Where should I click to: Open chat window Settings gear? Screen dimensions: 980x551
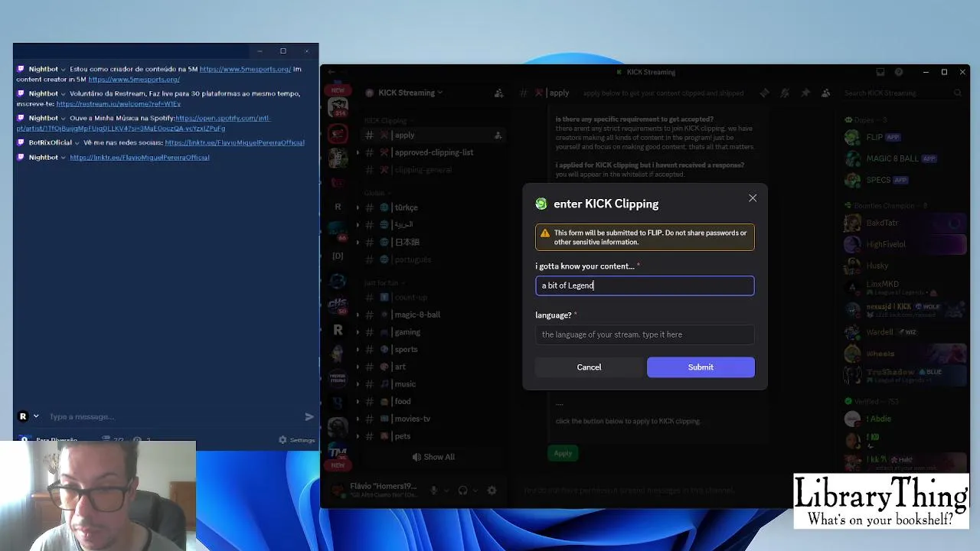296,440
